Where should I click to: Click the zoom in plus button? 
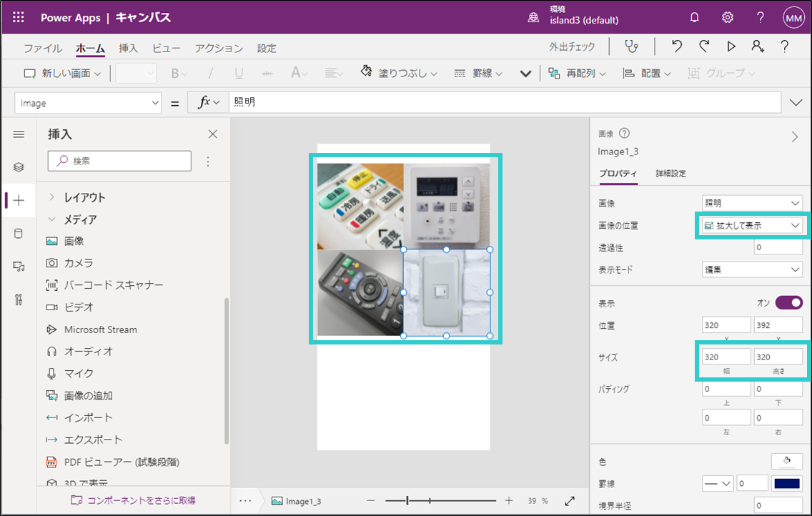coord(509,500)
